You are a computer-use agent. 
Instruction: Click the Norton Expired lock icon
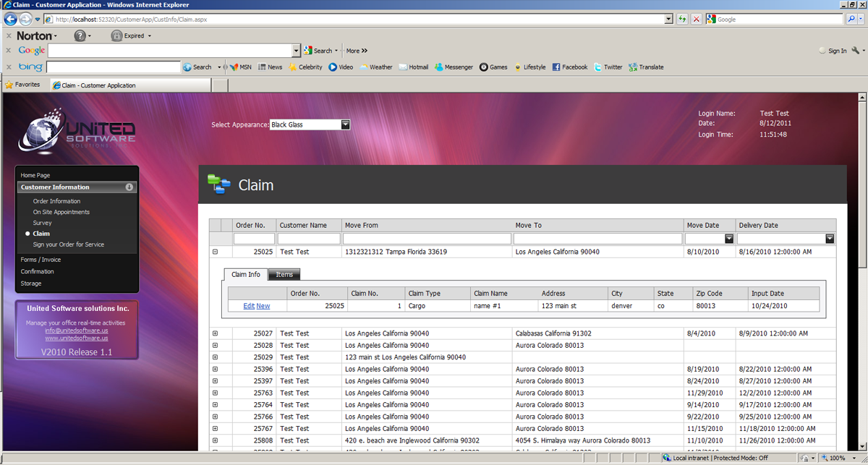pyautogui.click(x=116, y=35)
